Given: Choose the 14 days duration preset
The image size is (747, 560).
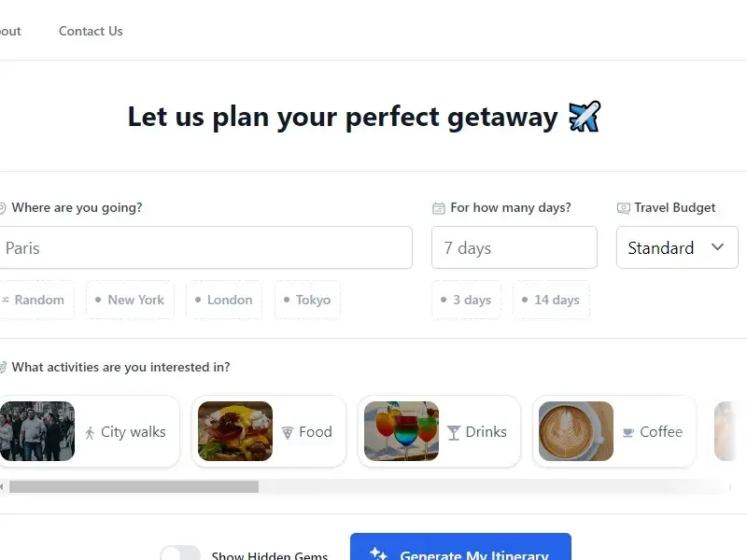Looking at the screenshot, I should pyautogui.click(x=551, y=300).
